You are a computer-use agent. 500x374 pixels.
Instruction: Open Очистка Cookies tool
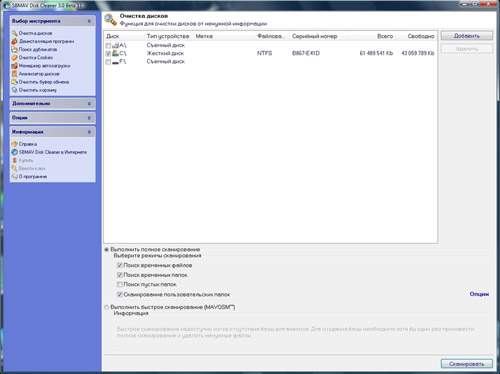(36, 57)
